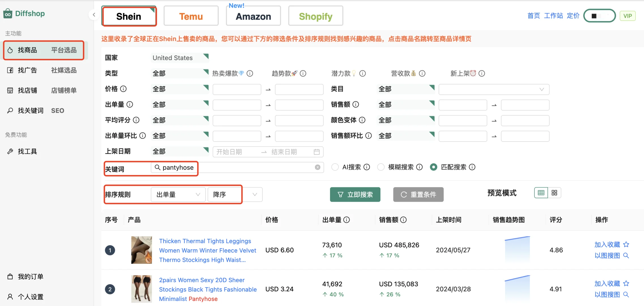Click the 立即搜索 search button
The image size is (644, 306).
[x=355, y=195]
